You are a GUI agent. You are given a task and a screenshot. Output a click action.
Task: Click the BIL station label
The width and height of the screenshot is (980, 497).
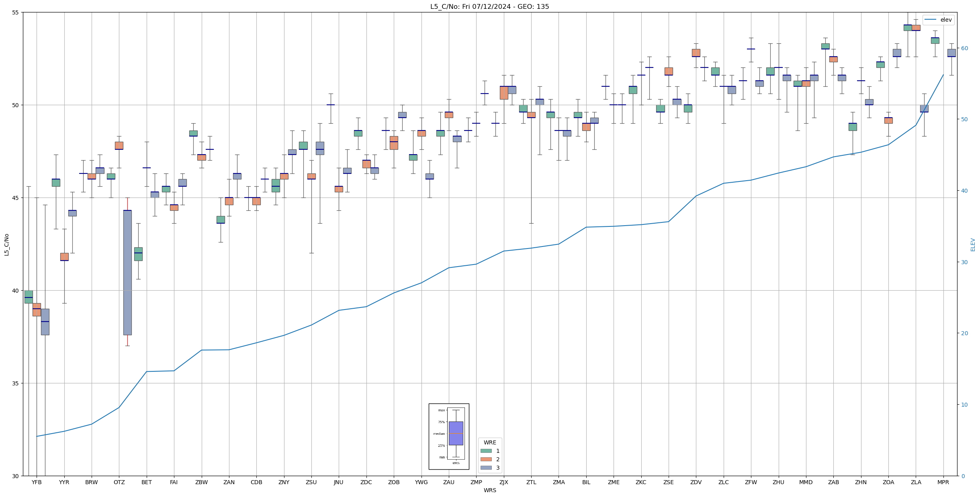[x=586, y=482]
